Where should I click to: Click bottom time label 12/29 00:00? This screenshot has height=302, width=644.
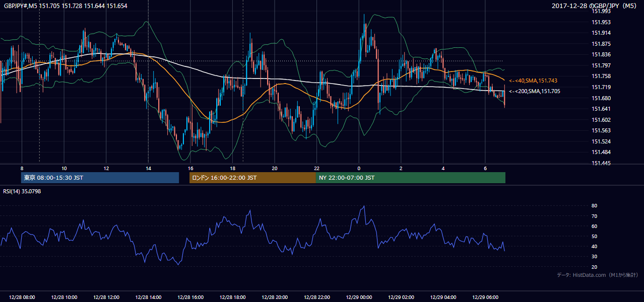(359, 297)
